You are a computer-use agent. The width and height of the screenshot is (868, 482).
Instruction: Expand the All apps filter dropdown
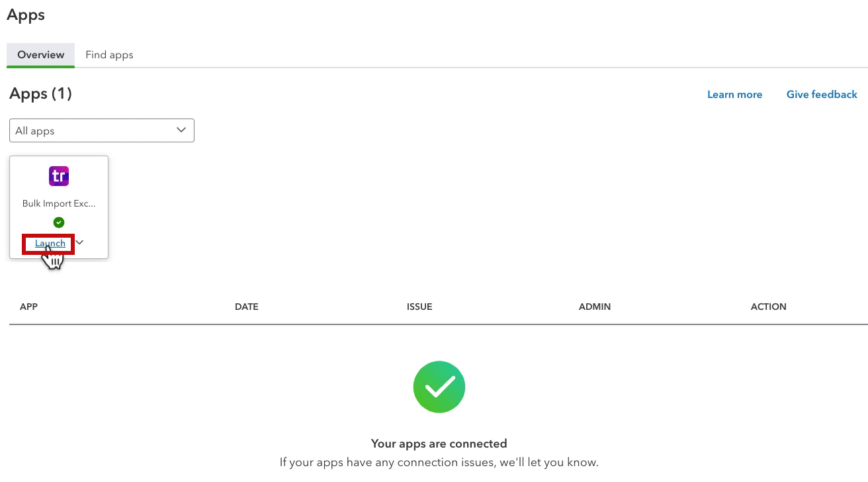click(x=102, y=130)
